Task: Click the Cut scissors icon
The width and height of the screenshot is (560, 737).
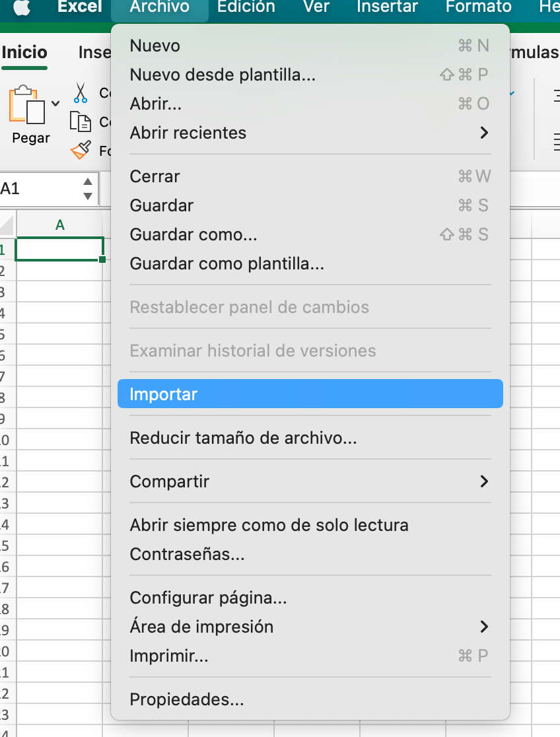Action: click(81, 92)
